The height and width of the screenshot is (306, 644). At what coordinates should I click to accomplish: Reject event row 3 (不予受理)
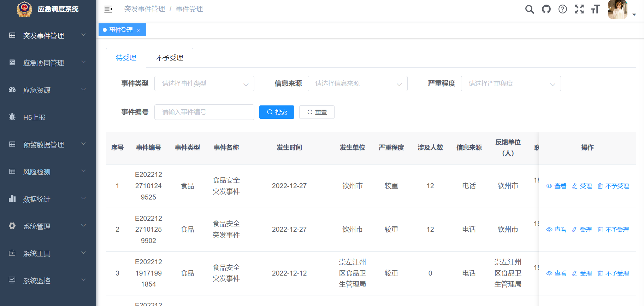(613, 273)
